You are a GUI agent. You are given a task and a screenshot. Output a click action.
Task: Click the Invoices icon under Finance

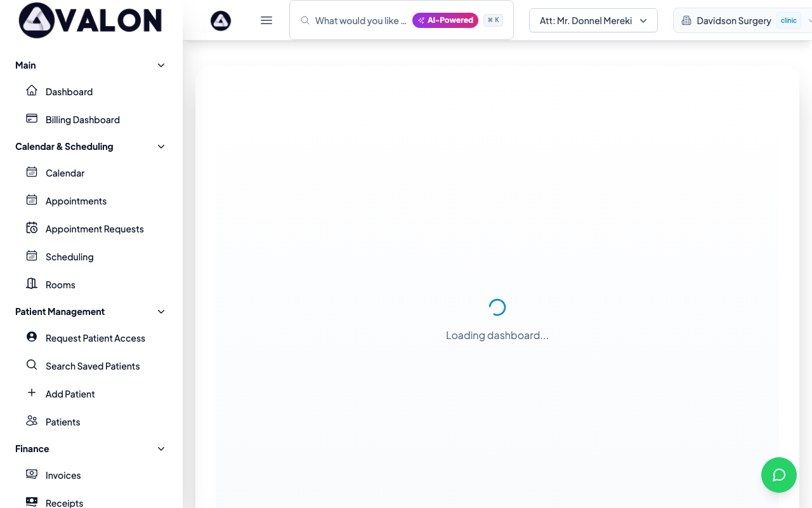(x=31, y=474)
